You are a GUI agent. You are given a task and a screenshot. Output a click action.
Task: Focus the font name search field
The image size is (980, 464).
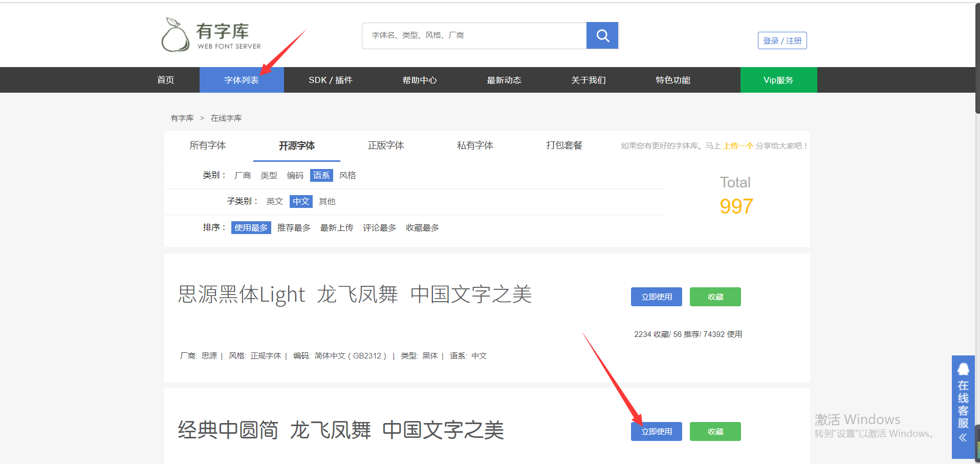coord(474,36)
